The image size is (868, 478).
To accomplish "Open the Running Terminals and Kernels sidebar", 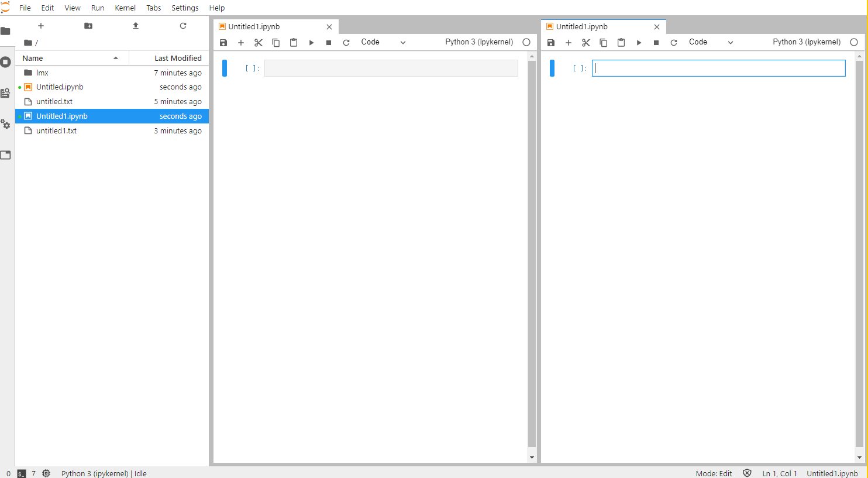I will [6, 62].
